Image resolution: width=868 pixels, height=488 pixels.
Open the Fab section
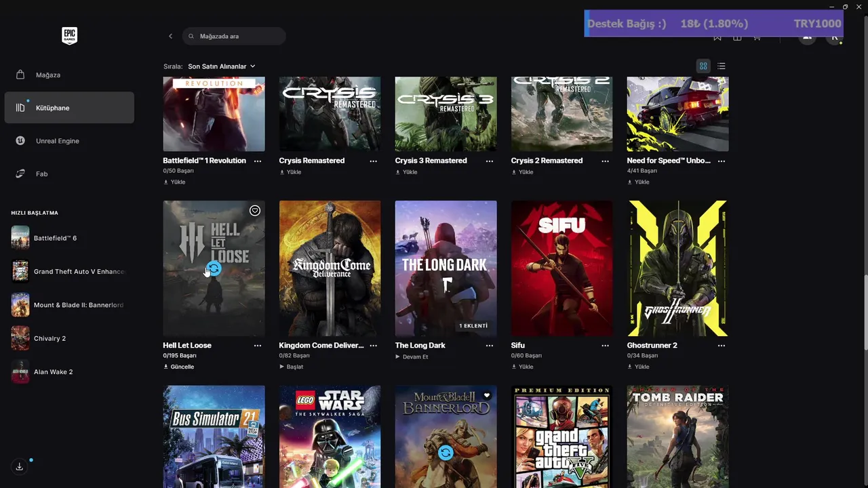tap(69, 174)
